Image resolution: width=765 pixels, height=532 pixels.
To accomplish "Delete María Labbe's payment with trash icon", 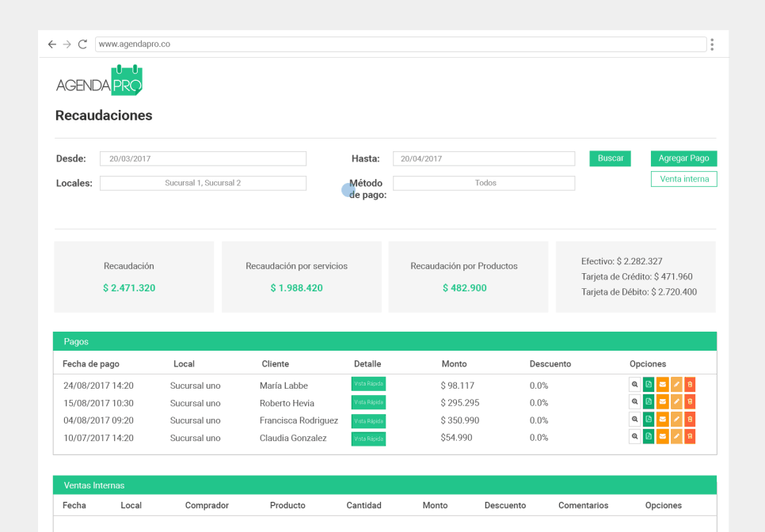I will [690, 384].
